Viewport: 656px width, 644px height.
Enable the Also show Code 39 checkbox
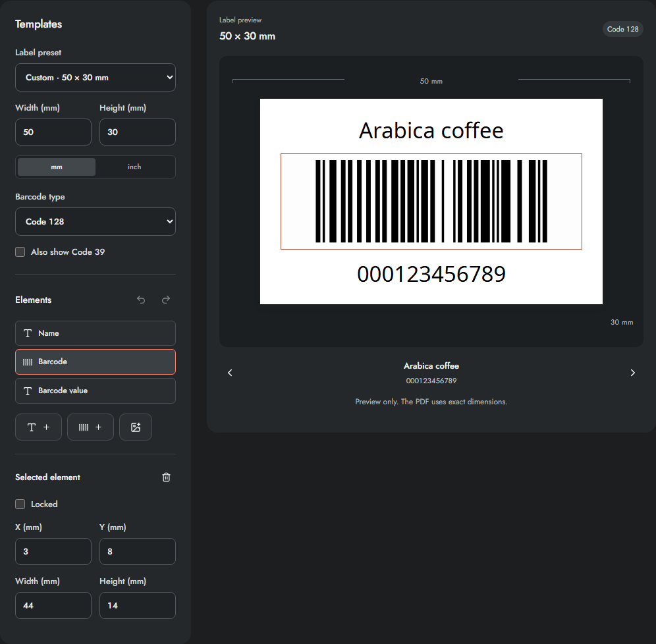point(20,252)
